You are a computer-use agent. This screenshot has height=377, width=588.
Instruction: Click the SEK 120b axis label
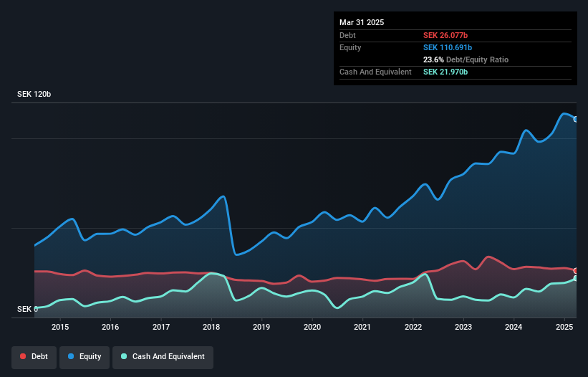(34, 94)
